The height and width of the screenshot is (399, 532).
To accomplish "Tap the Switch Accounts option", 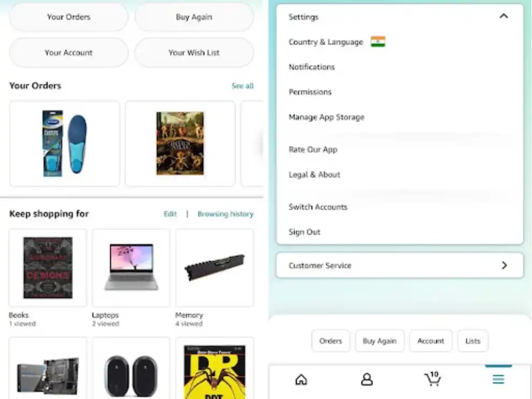I will click(x=318, y=207).
